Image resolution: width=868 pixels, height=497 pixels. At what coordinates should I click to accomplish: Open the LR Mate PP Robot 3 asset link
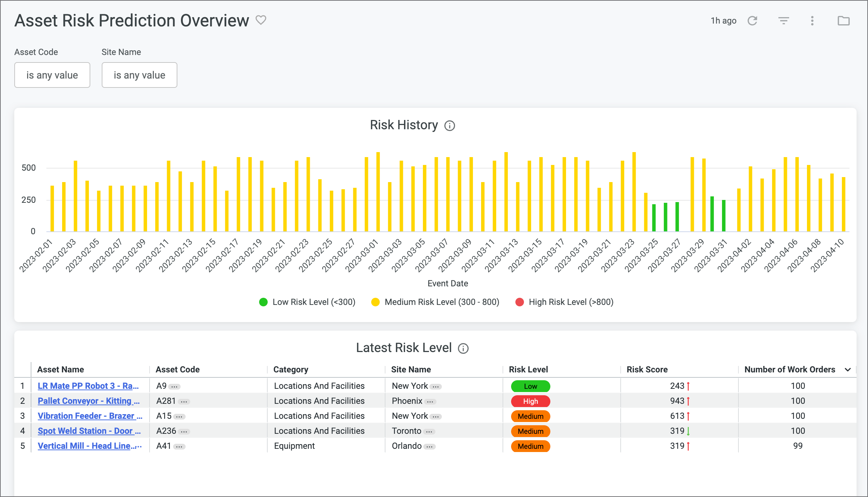click(x=89, y=386)
